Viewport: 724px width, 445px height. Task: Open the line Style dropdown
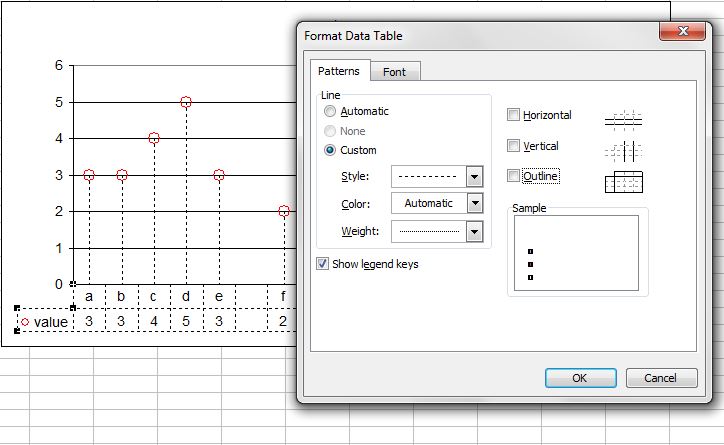474,176
